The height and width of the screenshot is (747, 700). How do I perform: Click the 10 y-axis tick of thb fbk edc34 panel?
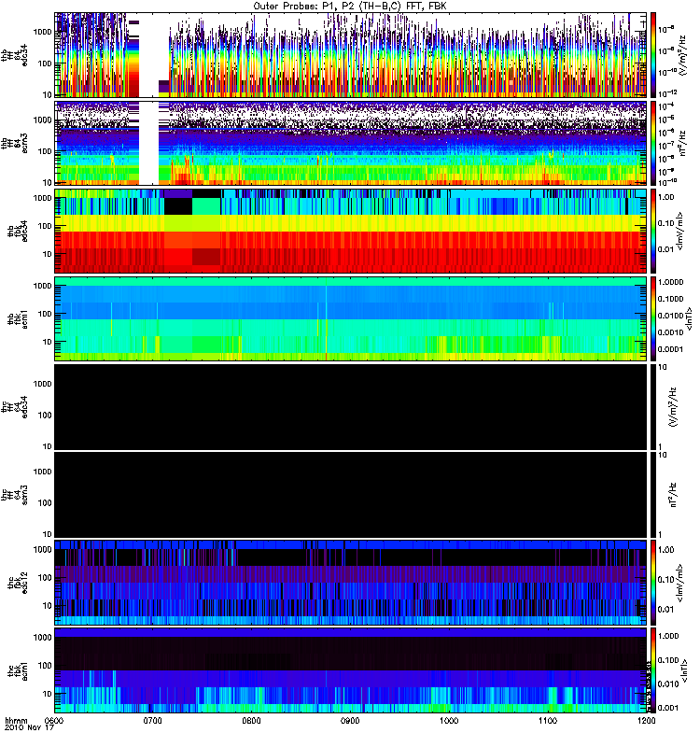pos(47,254)
